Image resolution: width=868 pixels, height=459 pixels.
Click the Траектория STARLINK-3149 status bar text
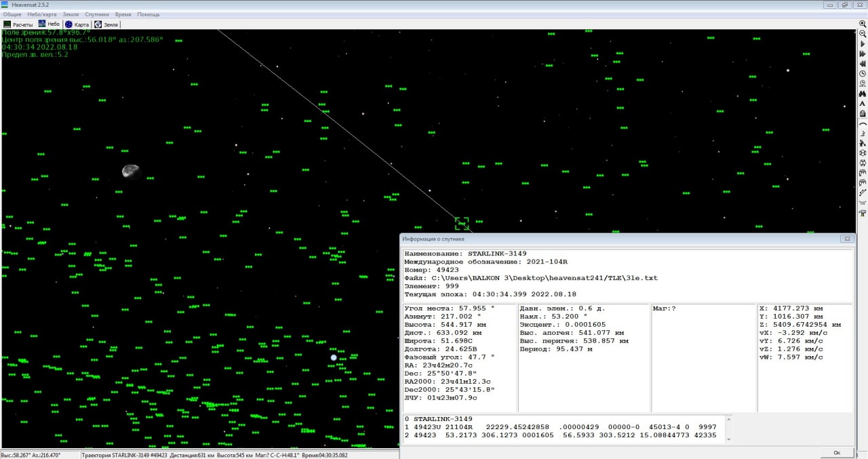click(123, 456)
